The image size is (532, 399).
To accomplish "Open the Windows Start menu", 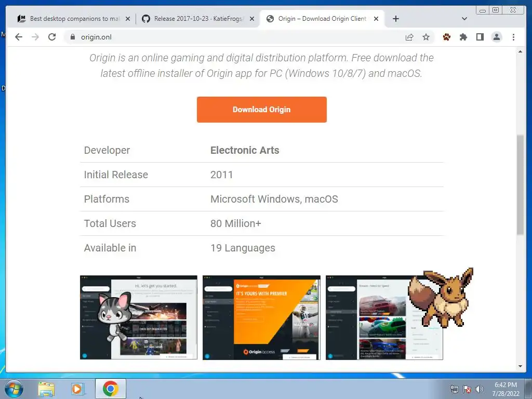I will point(14,389).
